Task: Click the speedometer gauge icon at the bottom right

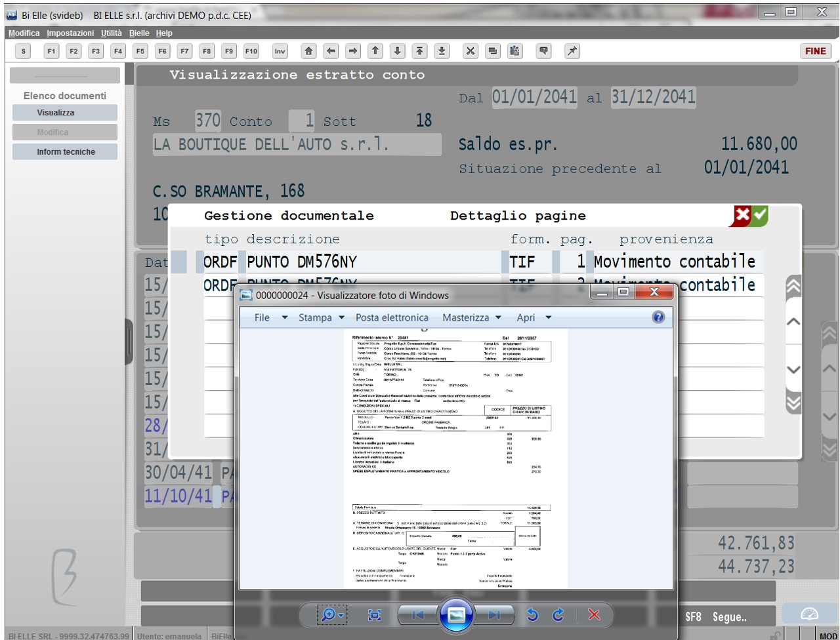Action: (x=810, y=614)
